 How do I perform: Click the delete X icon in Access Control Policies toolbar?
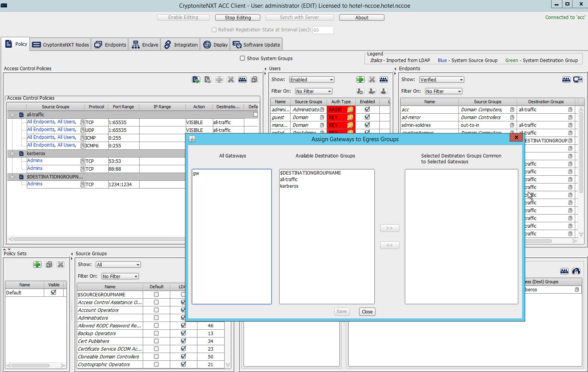[231, 80]
